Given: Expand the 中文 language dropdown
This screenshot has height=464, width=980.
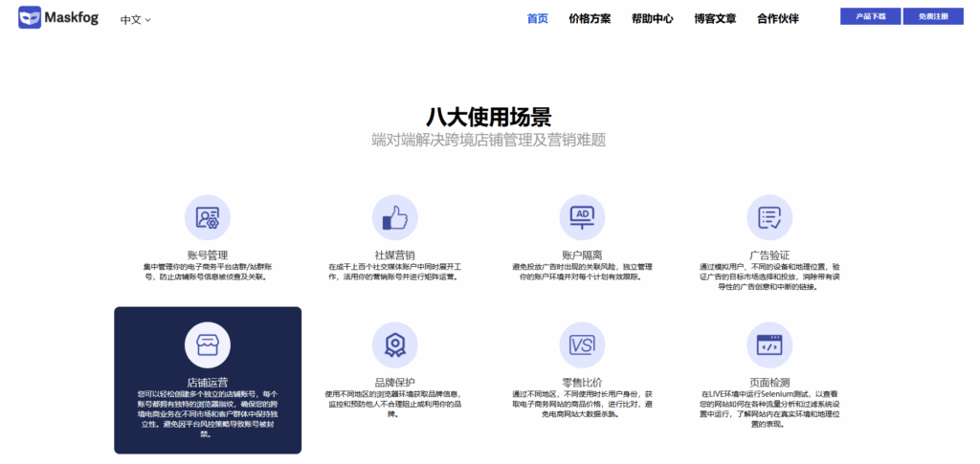Looking at the screenshot, I should pos(136,19).
